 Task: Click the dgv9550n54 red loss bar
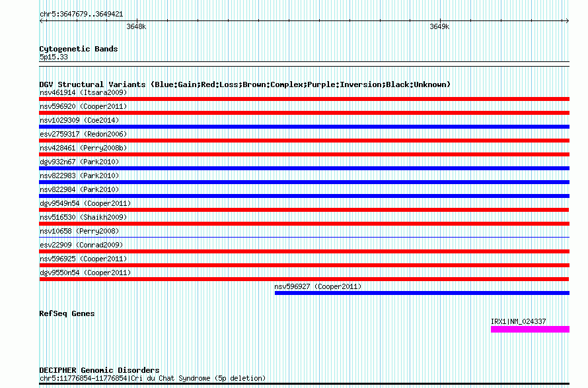pyautogui.click(x=304, y=279)
